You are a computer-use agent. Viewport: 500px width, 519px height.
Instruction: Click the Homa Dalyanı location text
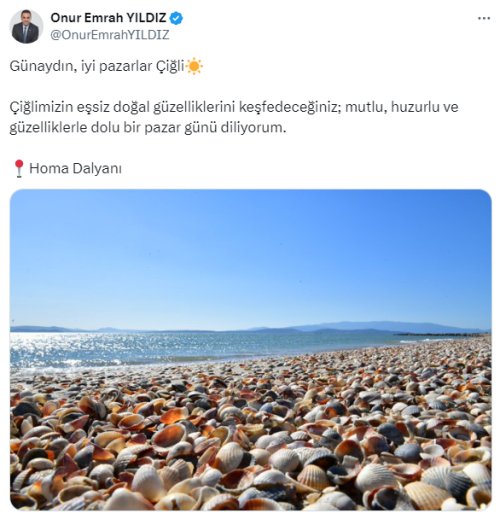[75, 168]
